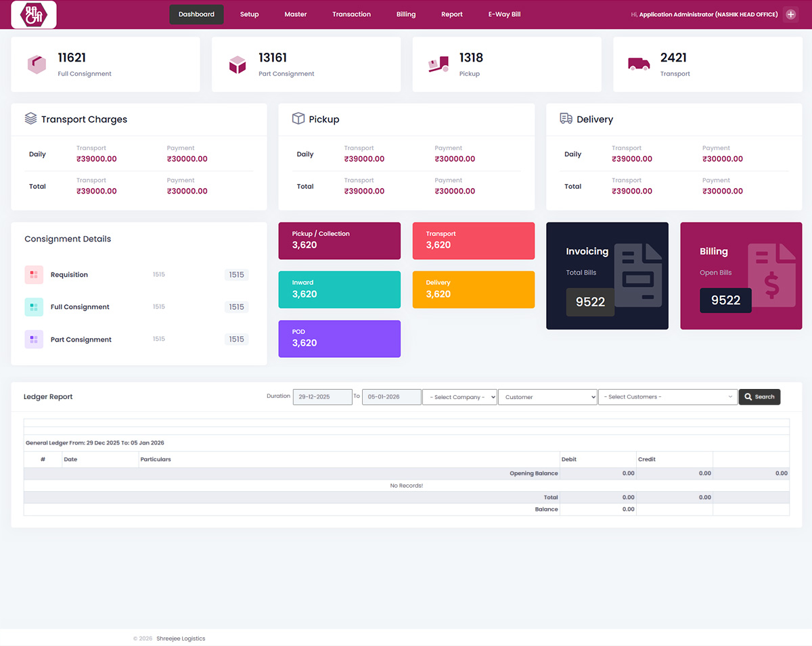Click the teal Full Consignment grid icon
This screenshot has height=646, width=812.
tap(33, 306)
